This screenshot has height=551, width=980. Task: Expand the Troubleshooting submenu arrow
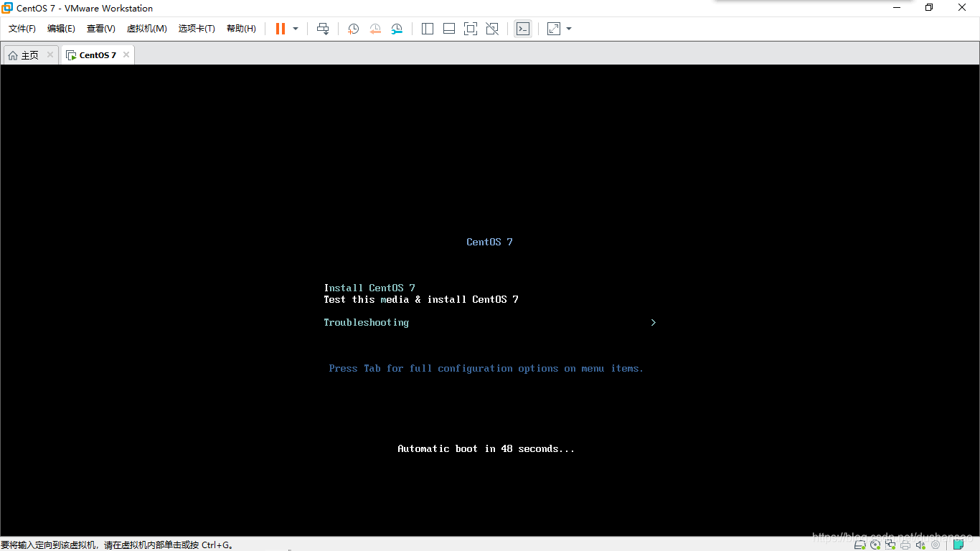point(653,322)
